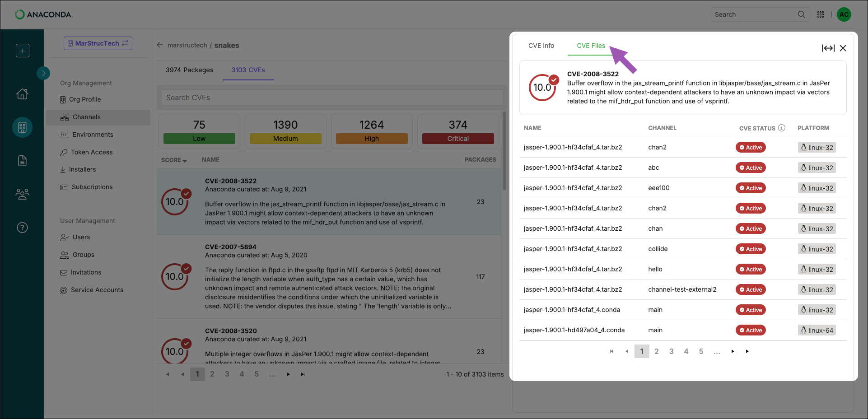Expand the sidebar with chevron toggle

pyautogui.click(x=43, y=73)
